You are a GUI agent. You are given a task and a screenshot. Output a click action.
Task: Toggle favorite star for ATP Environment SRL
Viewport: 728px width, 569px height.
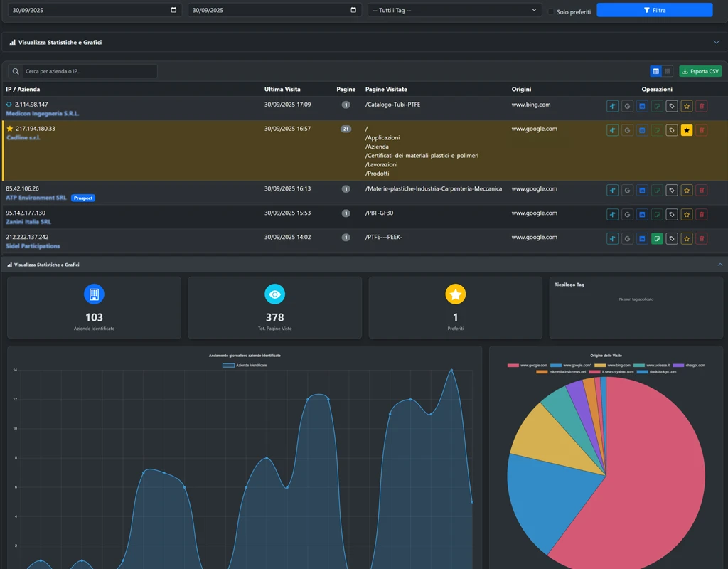click(687, 191)
